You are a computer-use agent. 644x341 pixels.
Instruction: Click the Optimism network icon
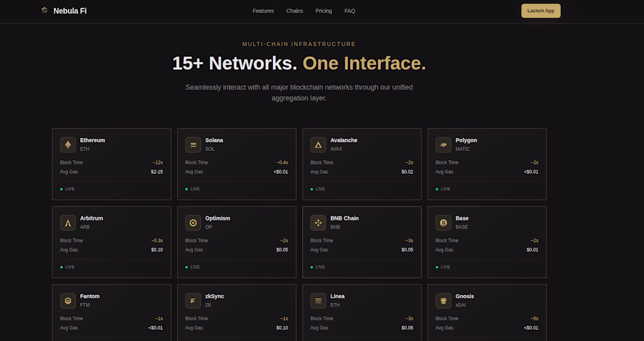click(193, 223)
